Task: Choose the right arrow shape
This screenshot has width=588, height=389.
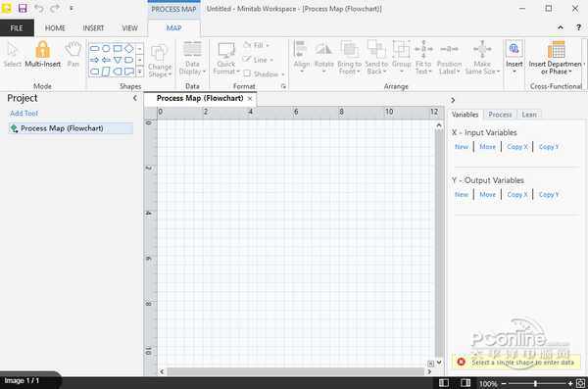Action: coord(94,60)
